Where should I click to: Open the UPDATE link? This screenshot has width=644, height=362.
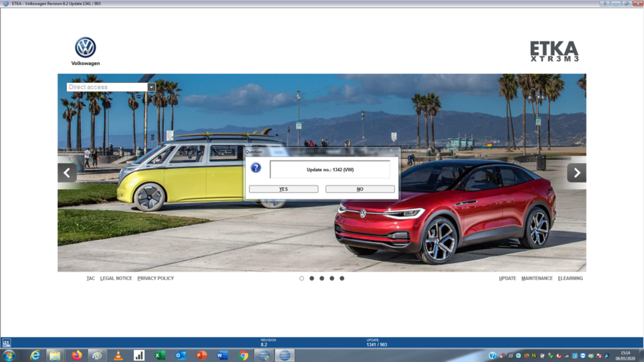pyautogui.click(x=508, y=278)
